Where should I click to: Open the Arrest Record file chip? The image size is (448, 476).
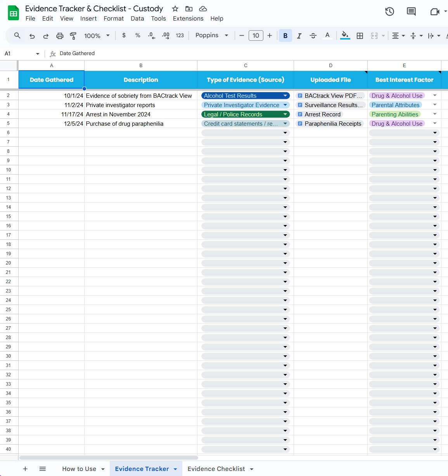click(319, 114)
